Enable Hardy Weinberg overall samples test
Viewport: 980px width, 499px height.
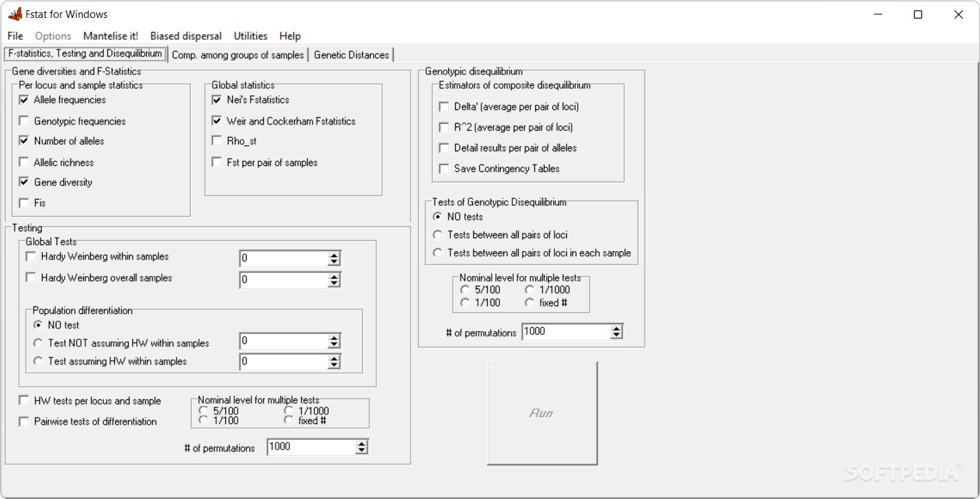tap(31, 278)
